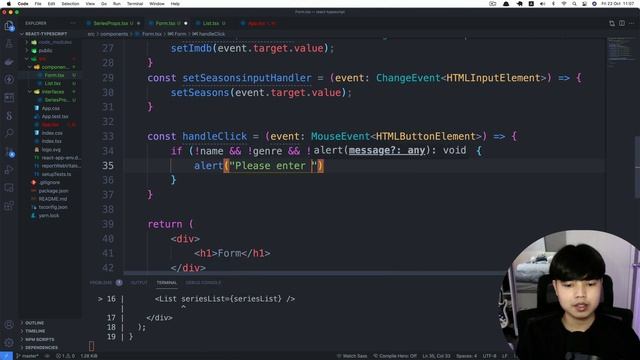The height and width of the screenshot is (360, 640).
Task: Open the Code menu in menu bar
Action: click(23, 4)
